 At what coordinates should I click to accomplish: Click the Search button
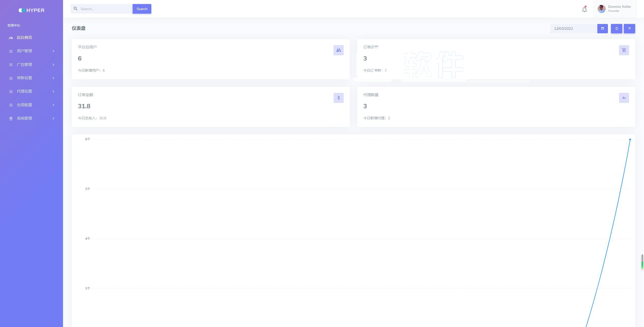click(142, 8)
